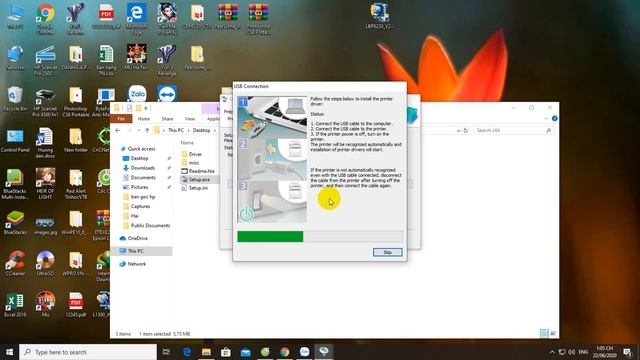This screenshot has width=640, height=360.
Task: Expand the Explorer ribbon chevron
Action: [546, 118]
